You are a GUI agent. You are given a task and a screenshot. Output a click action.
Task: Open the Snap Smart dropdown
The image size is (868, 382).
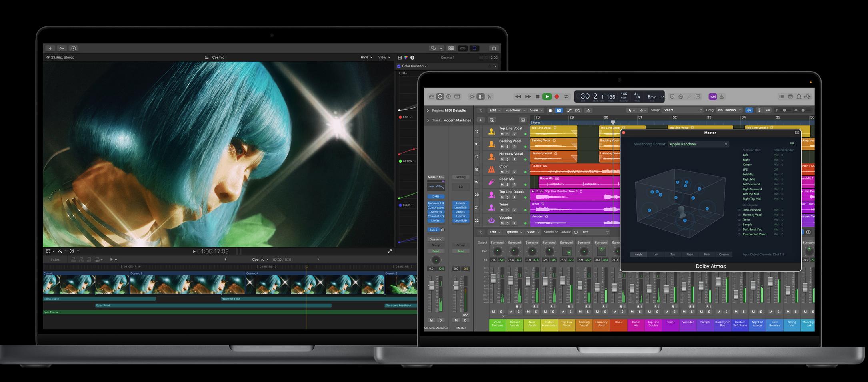682,110
